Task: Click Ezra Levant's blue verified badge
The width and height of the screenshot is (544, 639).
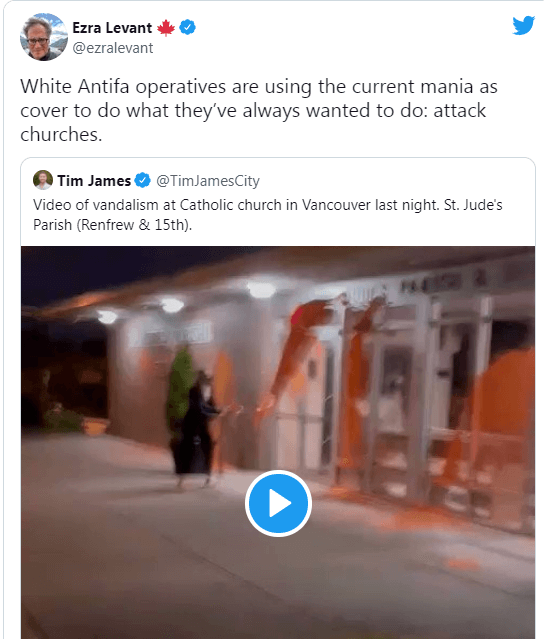Action: [187, 27]
